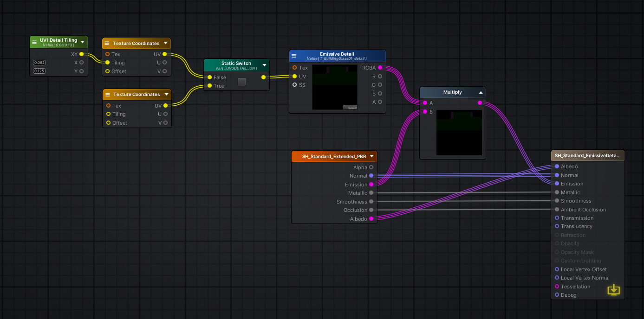The image size is (644, 319).
Task: Select Transmission port on master node
Action: pos(557,218)
